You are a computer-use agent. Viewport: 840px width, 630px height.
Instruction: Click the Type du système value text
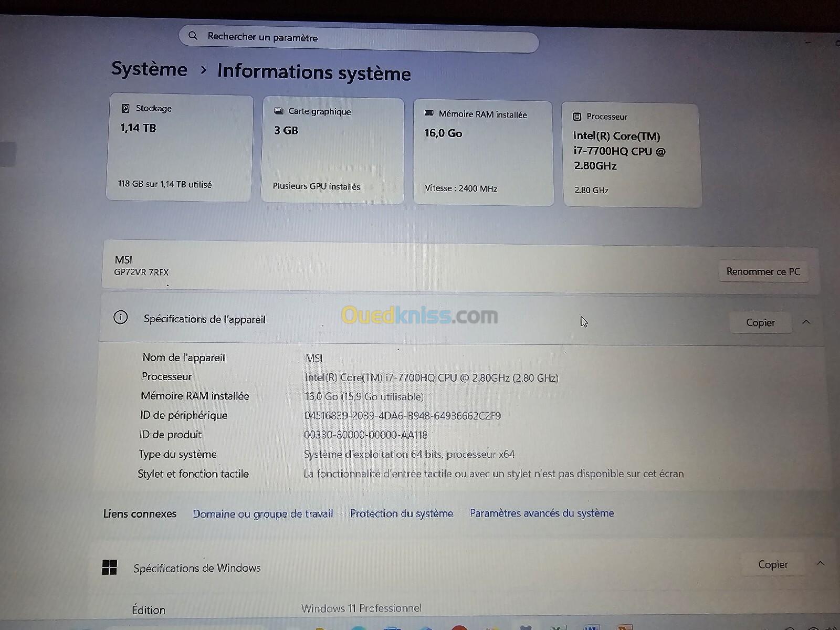click(x=409, y=454)
